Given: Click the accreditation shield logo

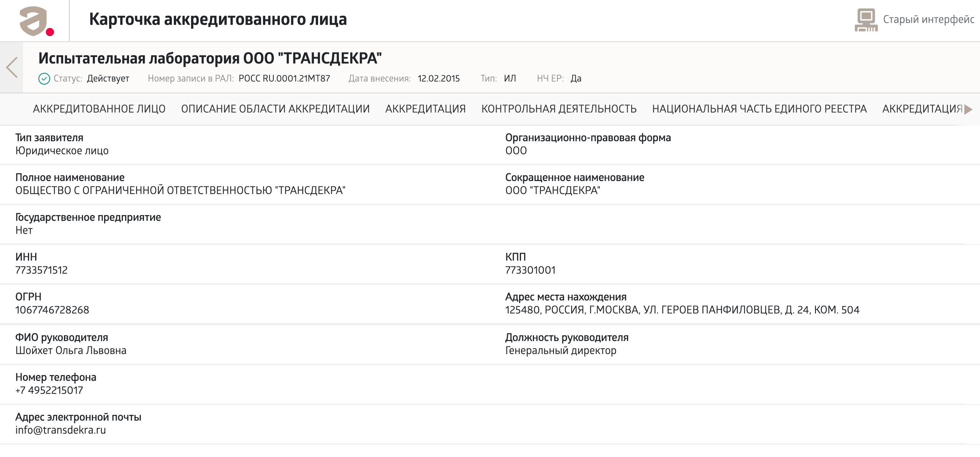Looking at the screenshot, I should (x=36, y=21).
